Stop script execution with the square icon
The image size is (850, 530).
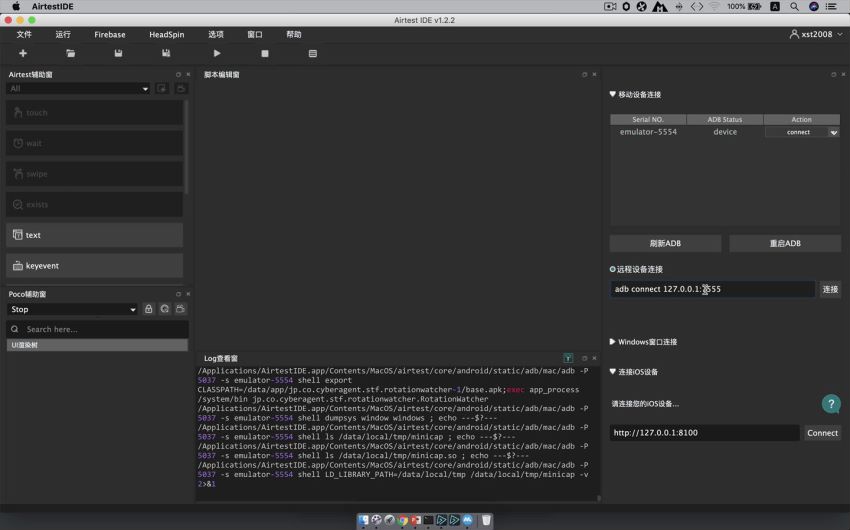click(x=265, y=53)
